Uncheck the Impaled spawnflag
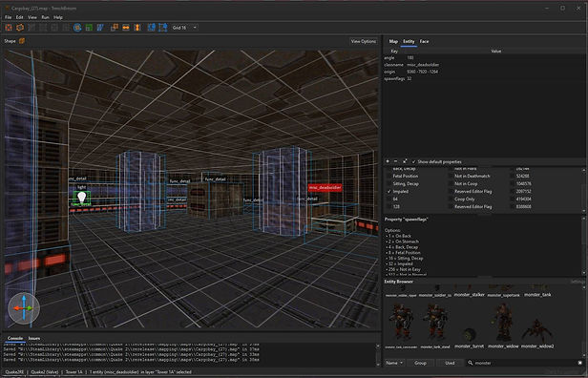This screenshot has width=588, height=378. [x=388, y=191]
